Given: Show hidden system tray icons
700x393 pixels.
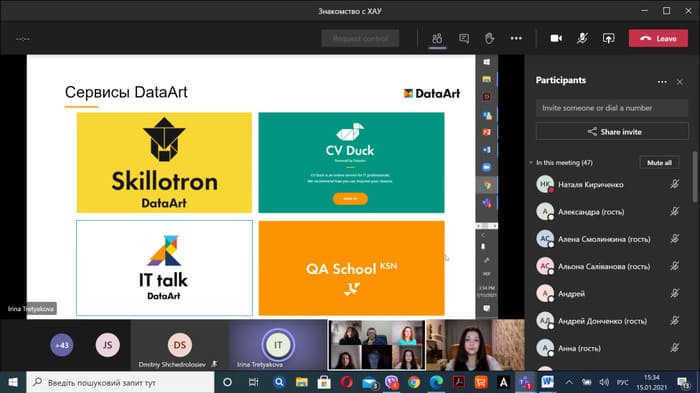Looking at the screenshot, I should point(569,382).
